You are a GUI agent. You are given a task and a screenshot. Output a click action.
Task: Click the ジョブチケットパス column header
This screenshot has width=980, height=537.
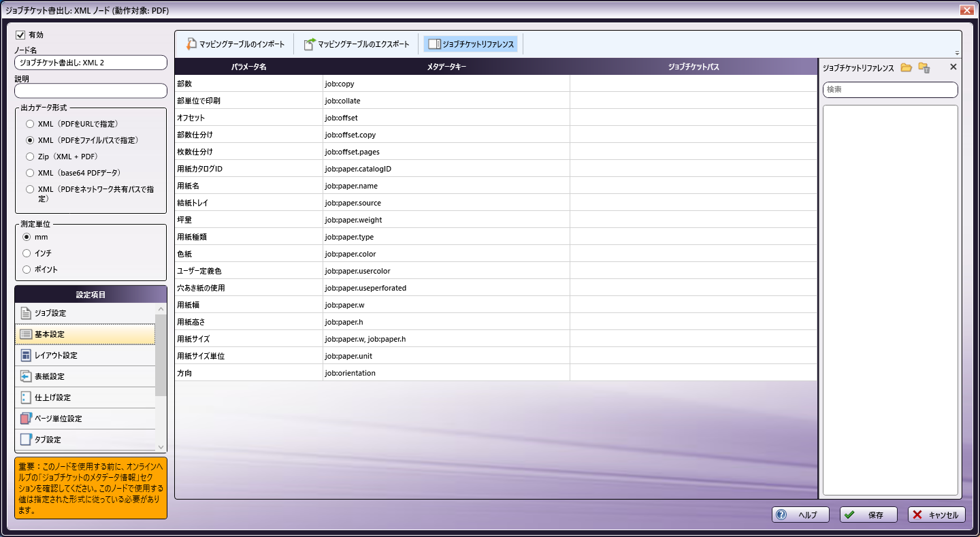693,67
